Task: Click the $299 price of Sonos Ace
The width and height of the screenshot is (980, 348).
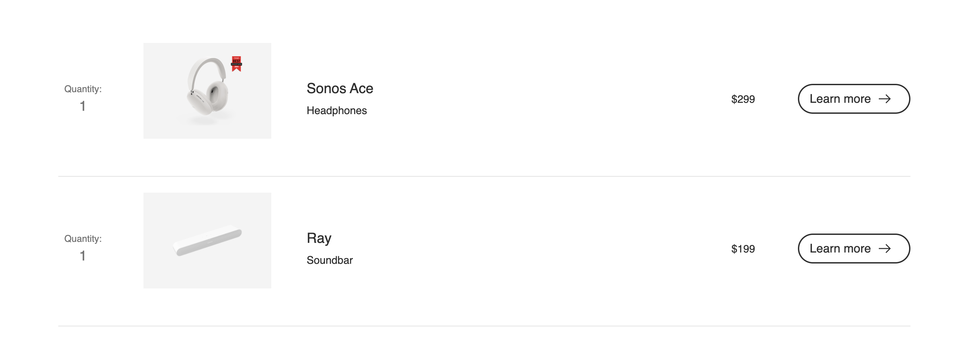Action: 743,99
